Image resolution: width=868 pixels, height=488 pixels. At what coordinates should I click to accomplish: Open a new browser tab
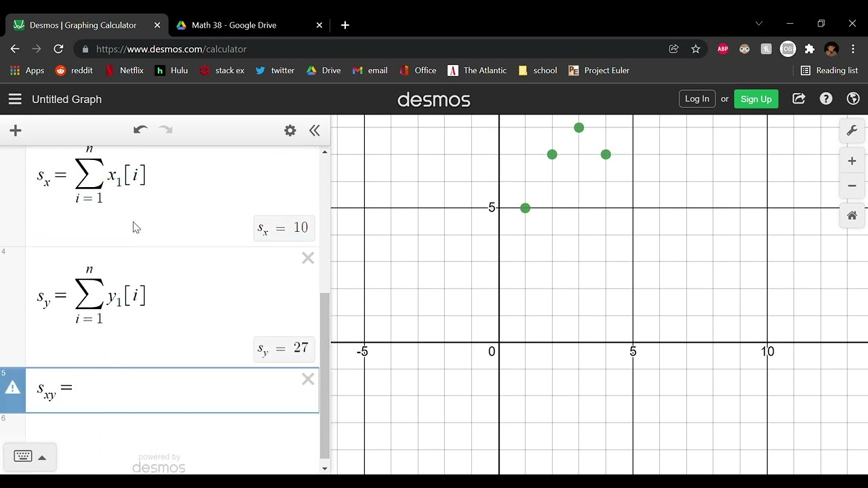[x=345, y=25]
